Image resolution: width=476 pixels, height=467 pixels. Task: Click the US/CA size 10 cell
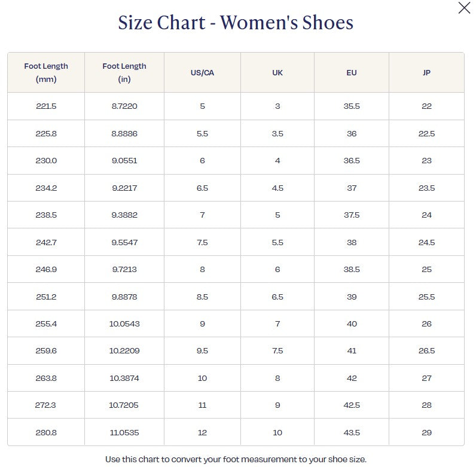point(202,379)
